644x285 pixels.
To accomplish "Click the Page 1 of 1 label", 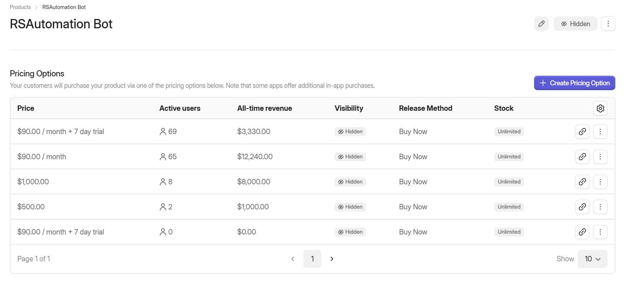I will tap(34, 259).
